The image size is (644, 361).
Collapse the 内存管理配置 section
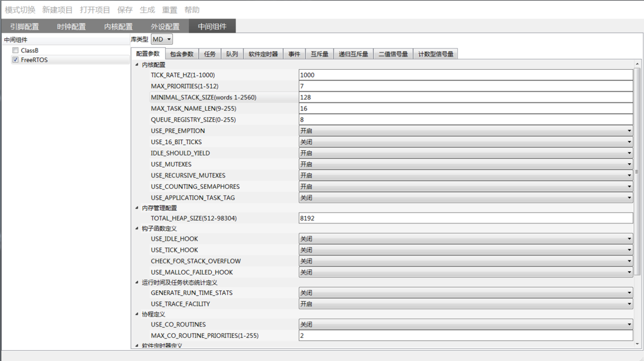[137, 207]
